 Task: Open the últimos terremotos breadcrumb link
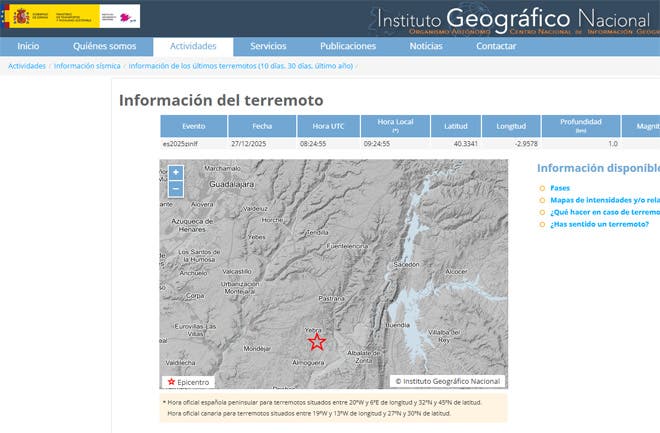click(x=240, y=66)
